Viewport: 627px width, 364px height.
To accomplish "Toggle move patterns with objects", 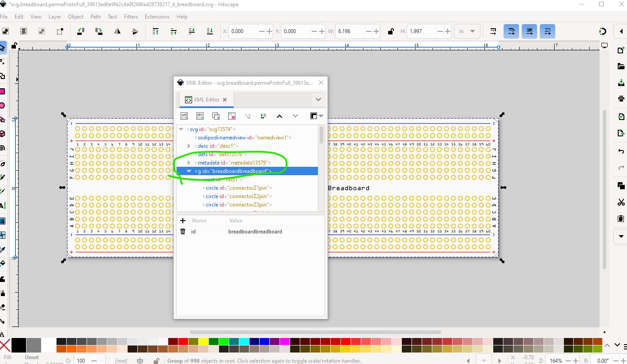I will (548, 31).
